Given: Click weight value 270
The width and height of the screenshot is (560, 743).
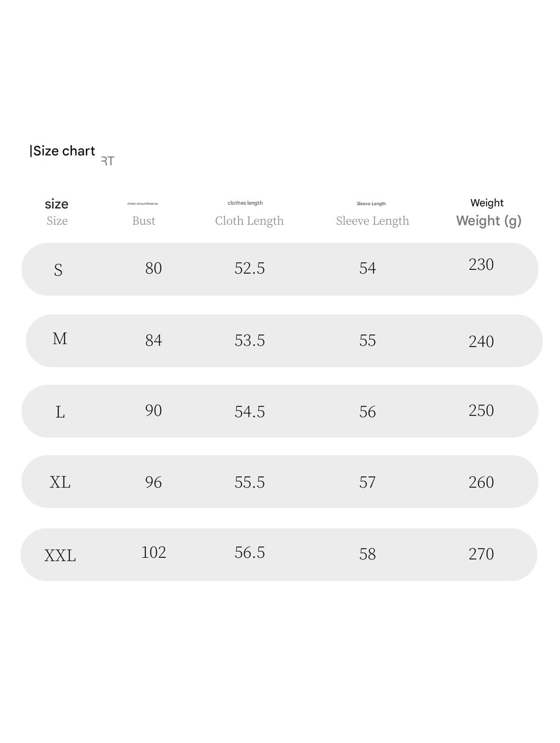Looking at the screenshot, I should click(x=481, y=554).
